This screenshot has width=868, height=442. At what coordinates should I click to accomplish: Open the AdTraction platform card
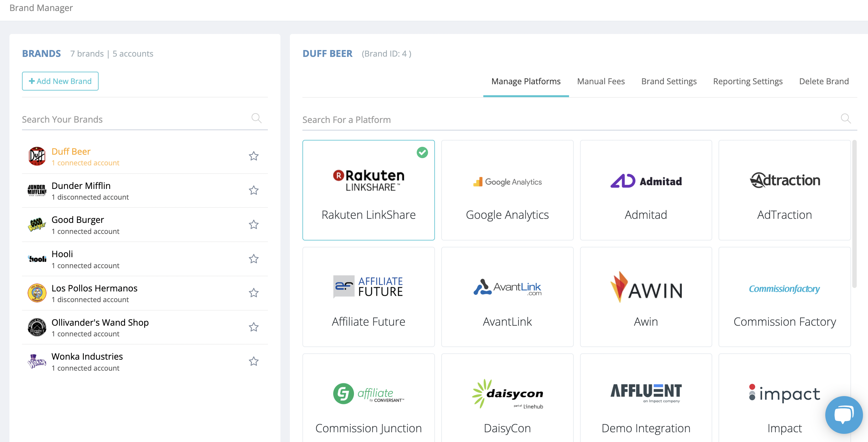pos(784,190)
